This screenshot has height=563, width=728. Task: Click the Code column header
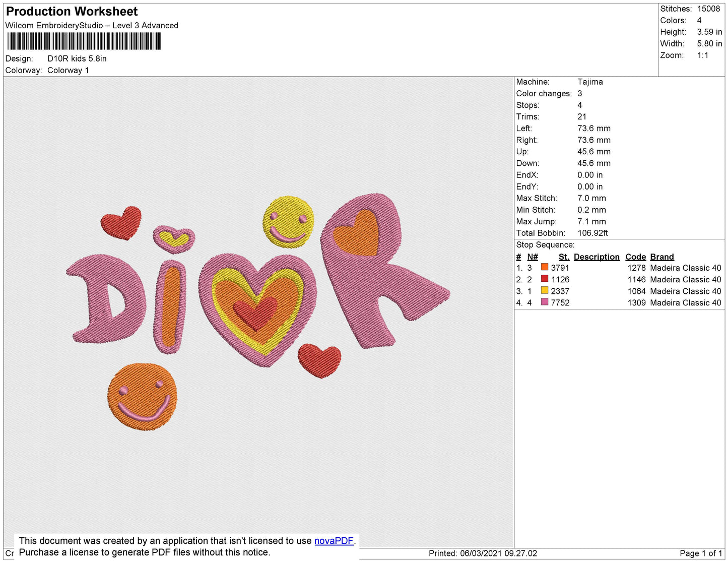635,257
